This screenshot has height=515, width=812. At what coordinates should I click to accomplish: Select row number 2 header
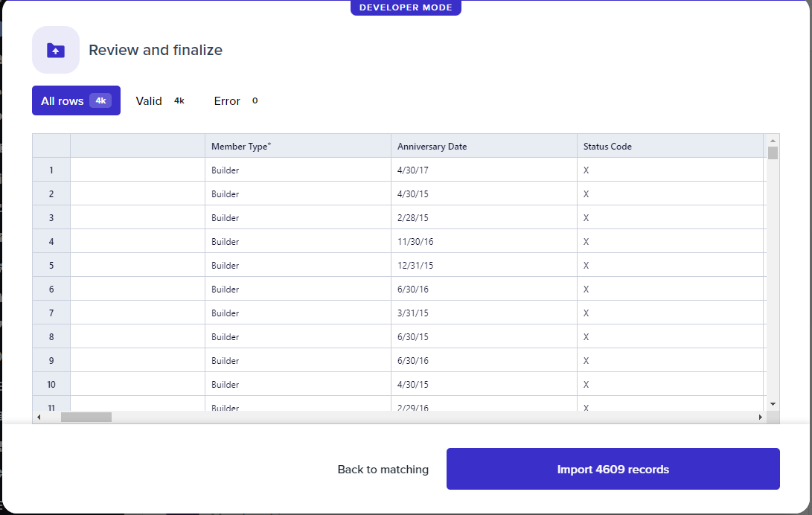tap(51, 193)
